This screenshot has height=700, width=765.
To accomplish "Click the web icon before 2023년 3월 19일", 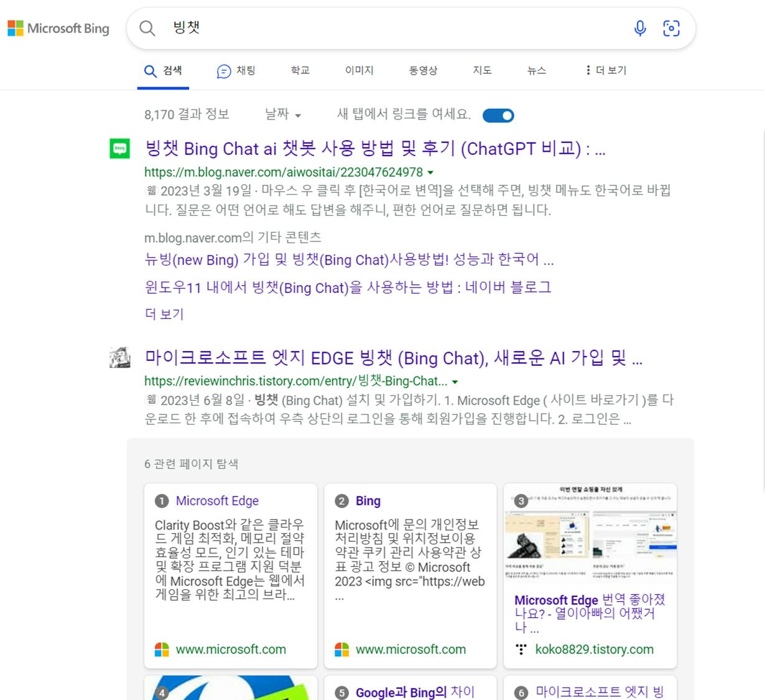I will coord(151,190).
